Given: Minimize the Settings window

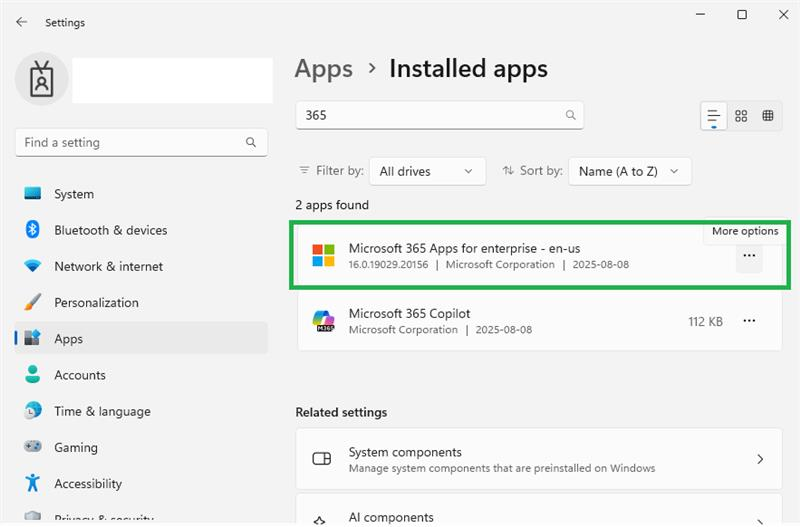Looking at the screenshot, I should [x=701, y=14].
